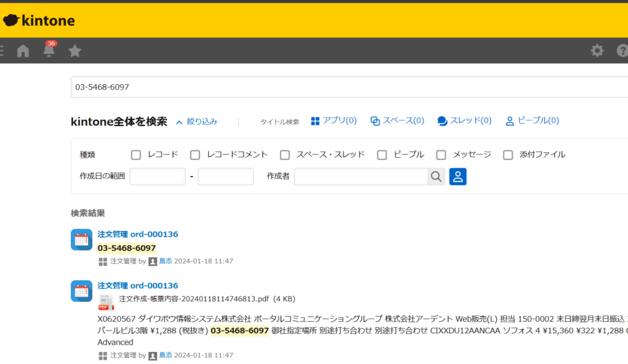This screenshot has height=364, width=628.
Task: Check the レコードコメント checkbox
Action: [x=195, y=155]
